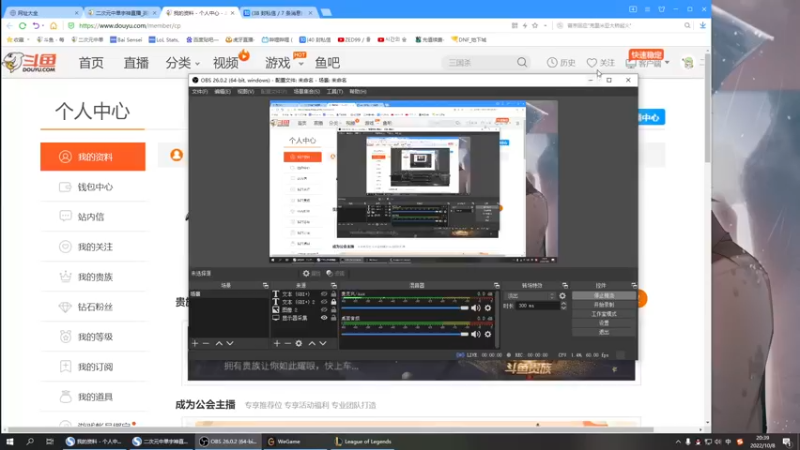
Task: Toggle visibility of first 文本 (GDI+) source
Action: [x=324, y=294]
